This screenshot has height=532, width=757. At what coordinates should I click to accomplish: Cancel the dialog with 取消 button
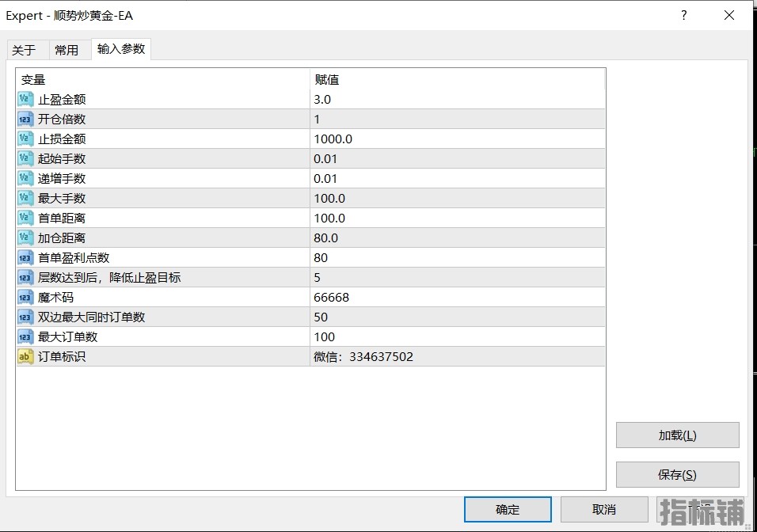tap(604, 510)
